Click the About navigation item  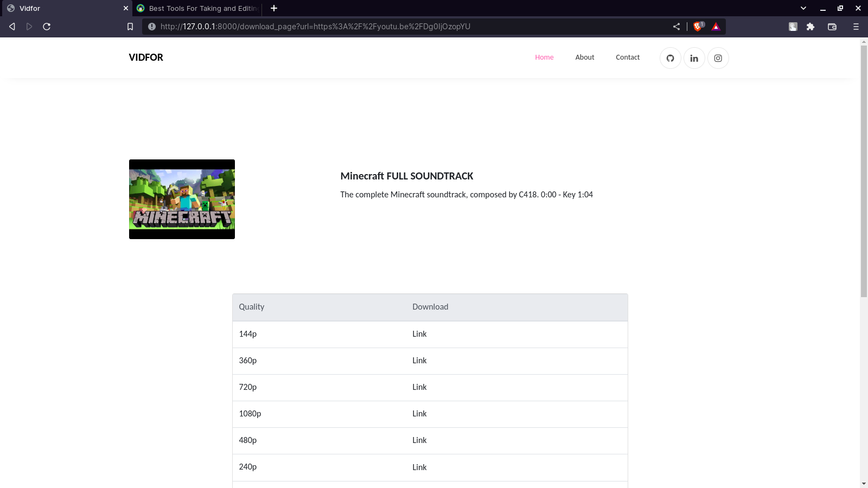click(584, 57)
